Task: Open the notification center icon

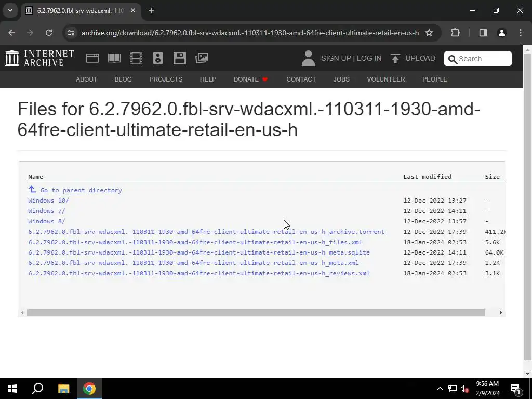Action: tap(515, 389)
